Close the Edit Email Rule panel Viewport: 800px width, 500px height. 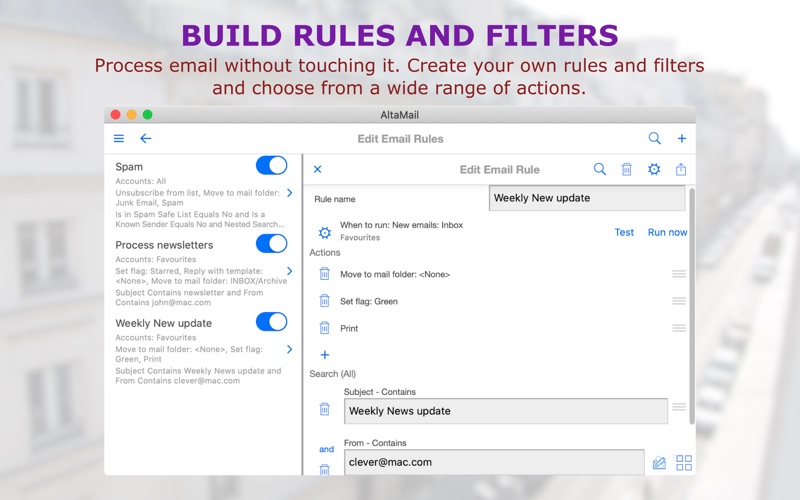pos(317,169)
